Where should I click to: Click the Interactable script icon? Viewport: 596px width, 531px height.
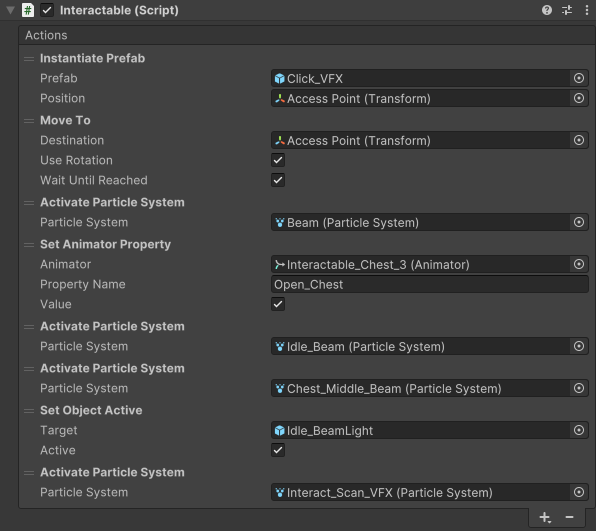tap(28, 10)
